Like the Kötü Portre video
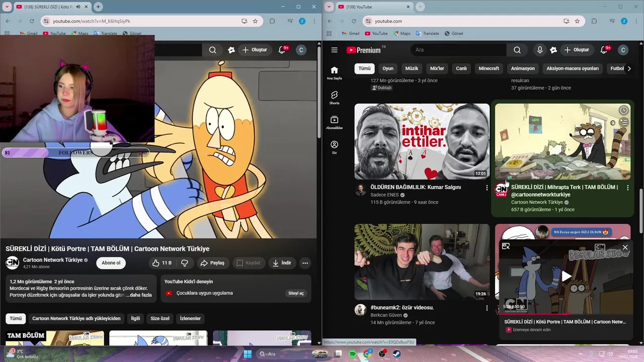This screenshot has height=362, width=644. pos(162,263)
